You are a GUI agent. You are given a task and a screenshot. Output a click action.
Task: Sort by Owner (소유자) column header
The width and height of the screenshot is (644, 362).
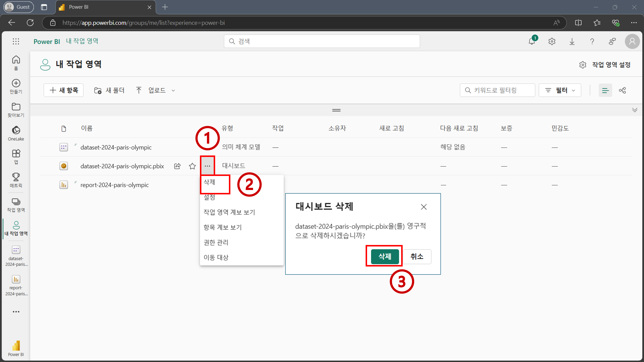337,128
